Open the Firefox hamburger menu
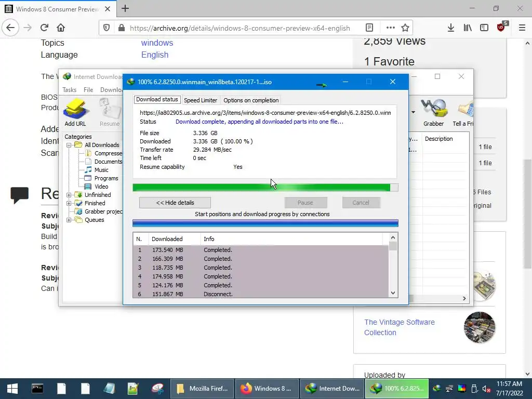Image resolution: width=532 pixels, height=399 pixels. tap(522, 28)
